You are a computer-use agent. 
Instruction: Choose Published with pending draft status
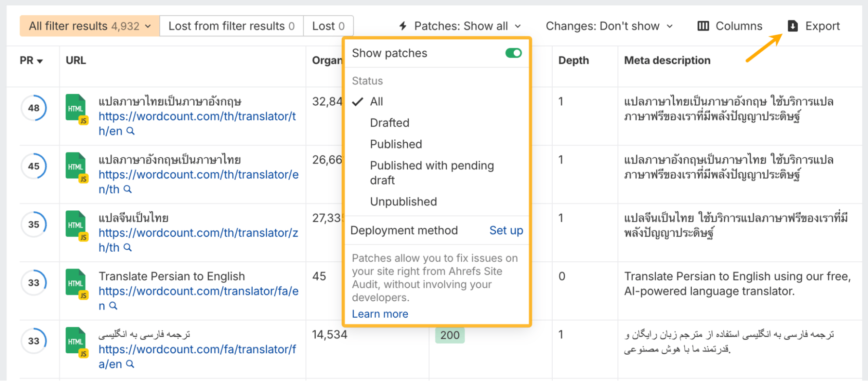coord(432,173)
